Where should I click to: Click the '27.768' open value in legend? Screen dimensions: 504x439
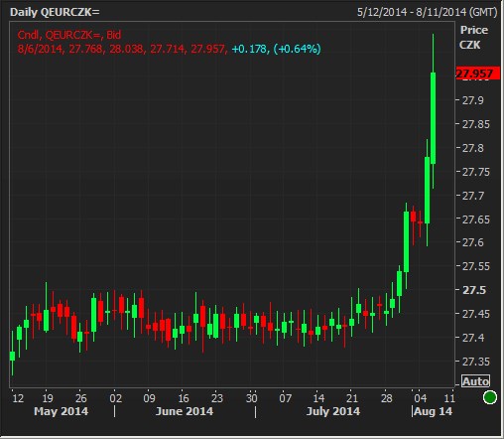(85, 49)
